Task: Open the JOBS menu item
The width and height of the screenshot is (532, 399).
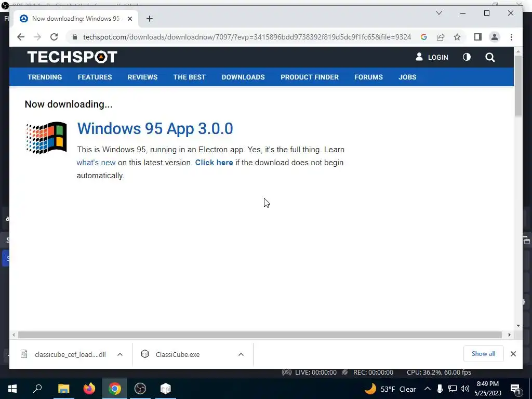Action: click(x=407, y=77)
